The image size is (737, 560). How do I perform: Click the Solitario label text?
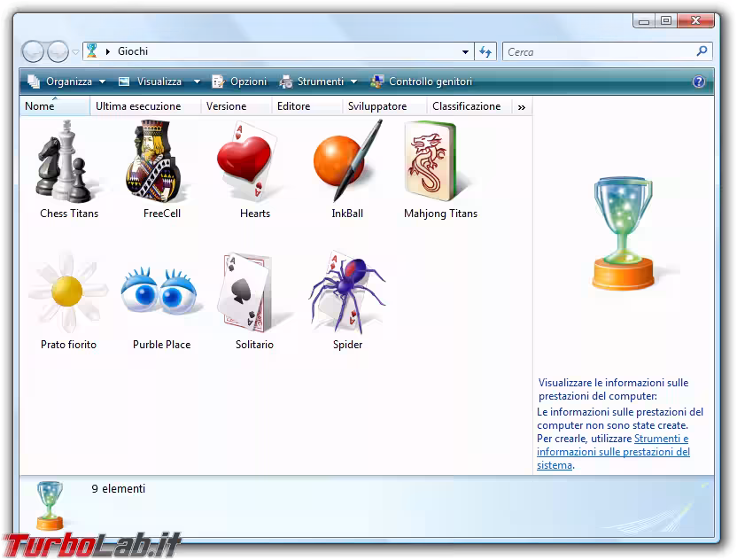point(254,345)
